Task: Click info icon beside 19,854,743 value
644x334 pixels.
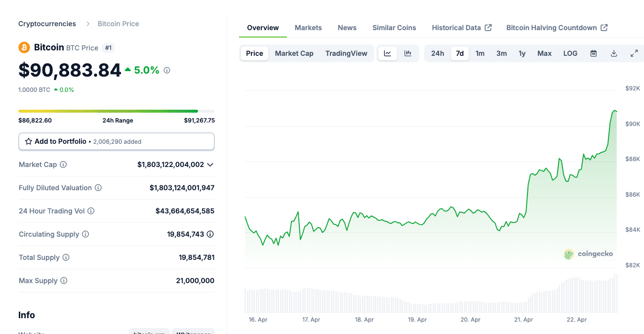Action: click(210, 234)
